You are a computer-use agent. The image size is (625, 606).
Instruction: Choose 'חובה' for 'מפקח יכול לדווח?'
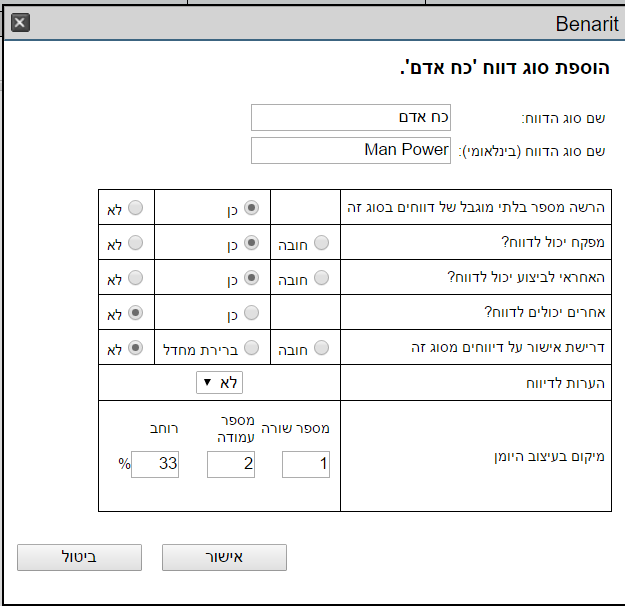[321, 243]
